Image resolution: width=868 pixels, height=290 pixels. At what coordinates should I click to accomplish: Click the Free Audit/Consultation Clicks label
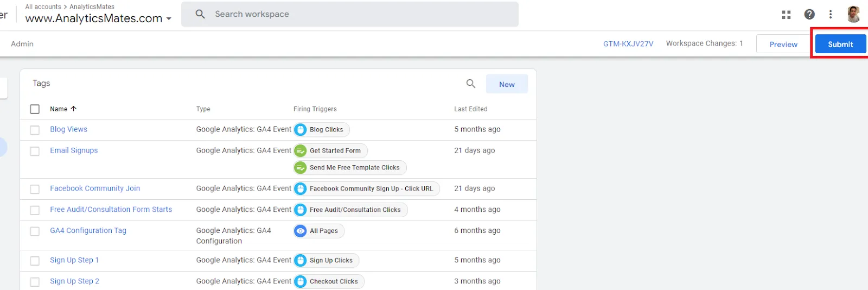click(x=355, y=210)
